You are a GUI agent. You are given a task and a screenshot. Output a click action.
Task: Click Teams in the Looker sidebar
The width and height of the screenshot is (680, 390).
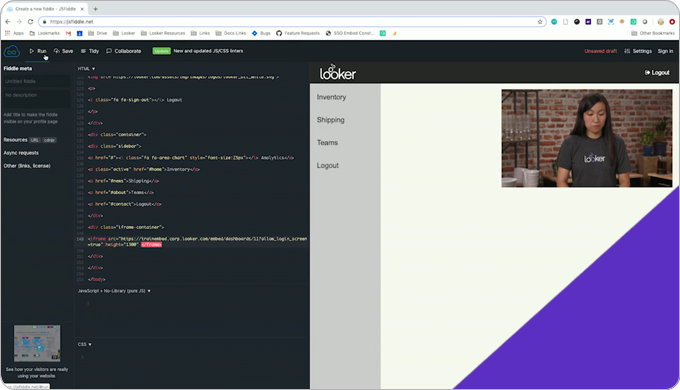point(327,143)
